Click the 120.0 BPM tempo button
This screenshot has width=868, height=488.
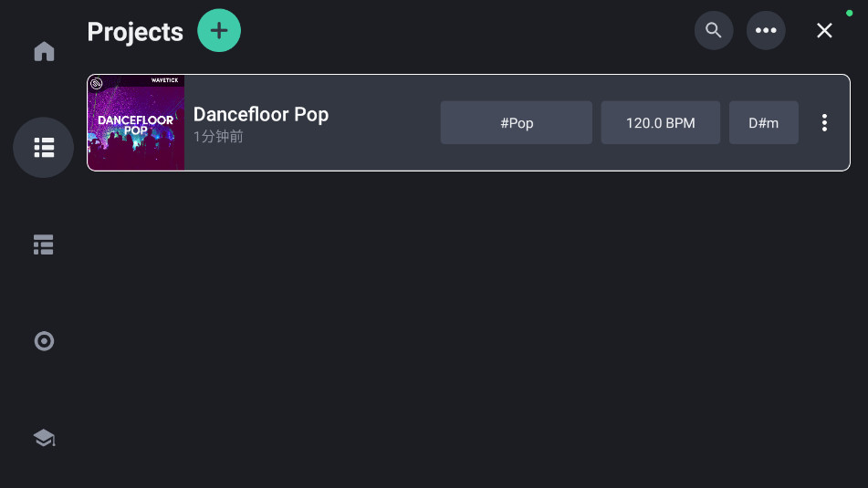coord(660,123)
